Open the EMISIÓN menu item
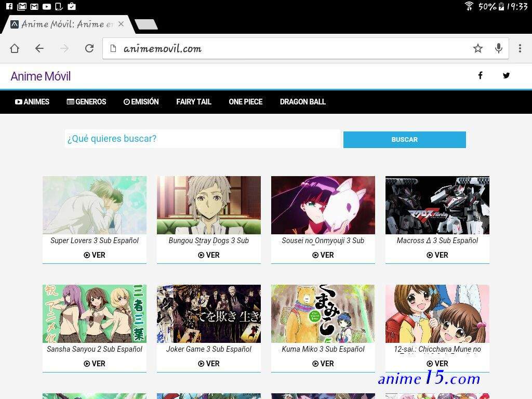 (141, 102)
